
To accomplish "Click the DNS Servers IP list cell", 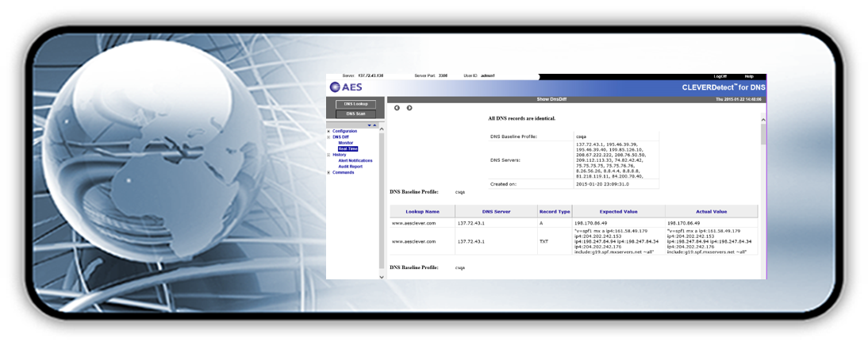I will pos(616,160).
